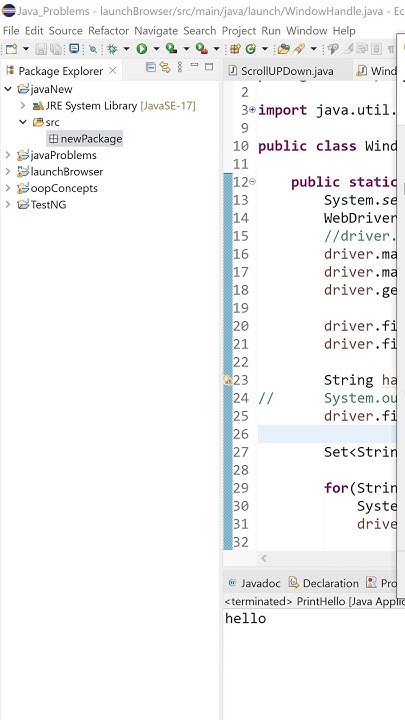The height and width of the screenshot is (720, 405).
Task: Click the New Java Class icon
Action: click(x=251, y=48)
